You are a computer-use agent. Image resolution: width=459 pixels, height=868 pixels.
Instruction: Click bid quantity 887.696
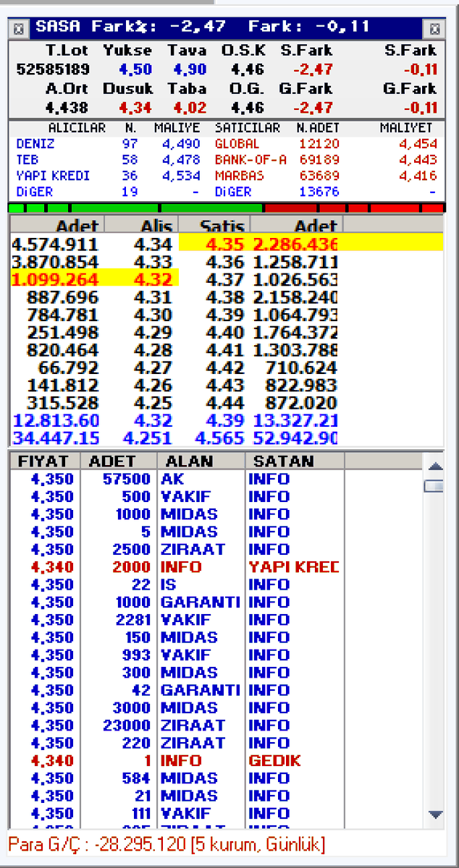[x=62, y=297]
